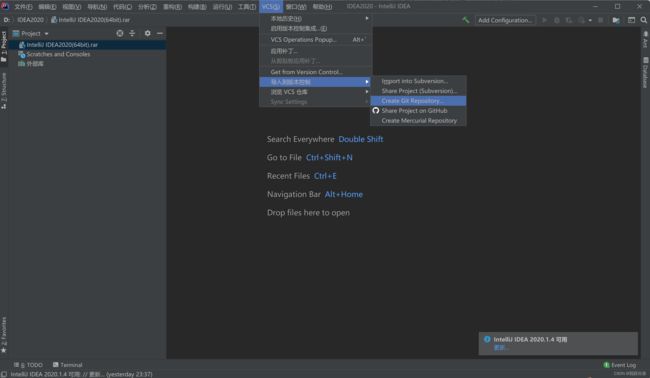Click the Run with Coverage icon
This screenshot has height=378, width=650.
click(569, 20)
